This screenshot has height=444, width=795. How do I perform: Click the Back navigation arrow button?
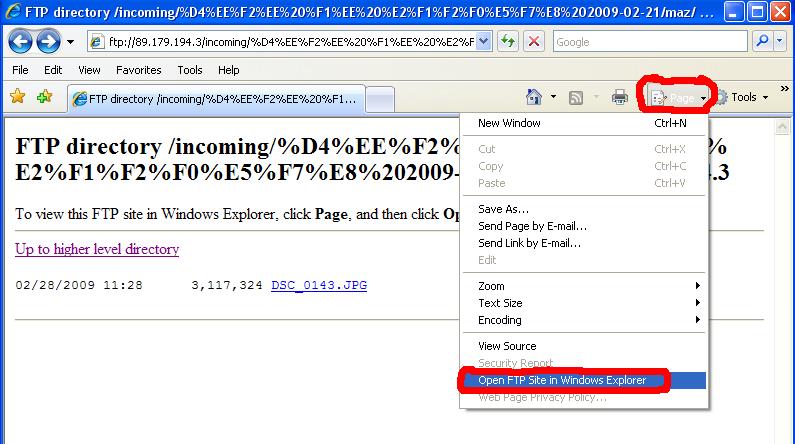(20, 42)
